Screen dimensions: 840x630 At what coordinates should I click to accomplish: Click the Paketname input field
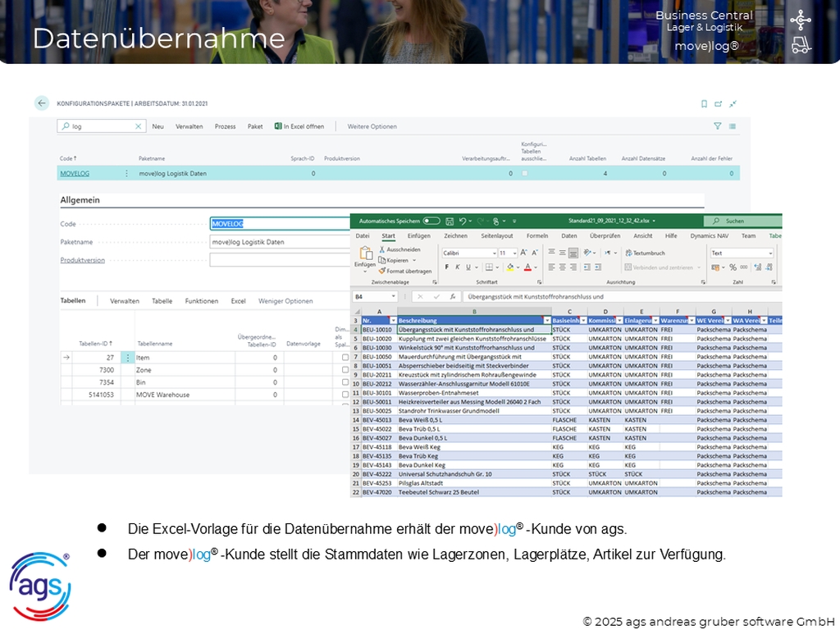pyautogui.click(x=280, y=242)
